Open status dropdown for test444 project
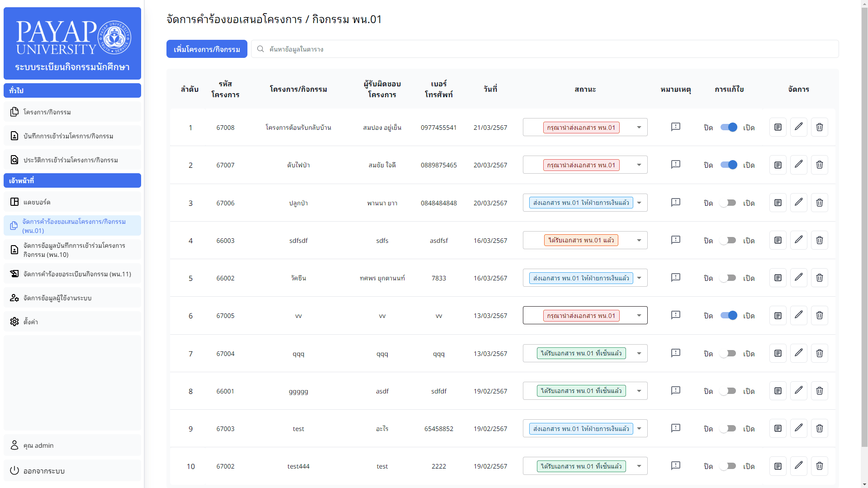The height and width of the screenshot is (488, 868). 585,466
